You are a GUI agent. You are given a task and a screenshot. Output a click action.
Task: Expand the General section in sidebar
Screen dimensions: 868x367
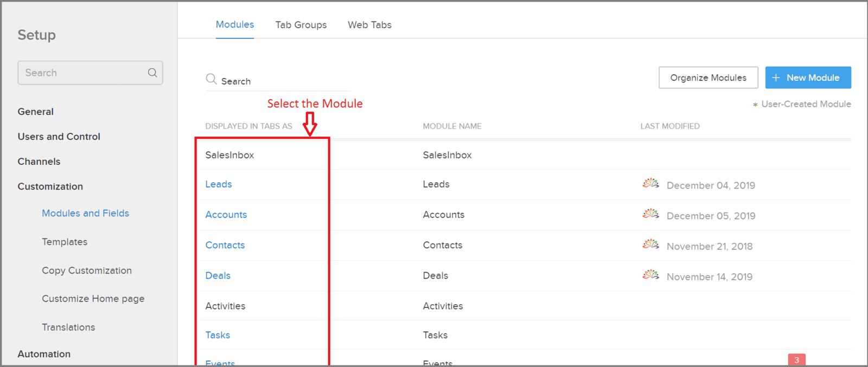pos(36,112)
